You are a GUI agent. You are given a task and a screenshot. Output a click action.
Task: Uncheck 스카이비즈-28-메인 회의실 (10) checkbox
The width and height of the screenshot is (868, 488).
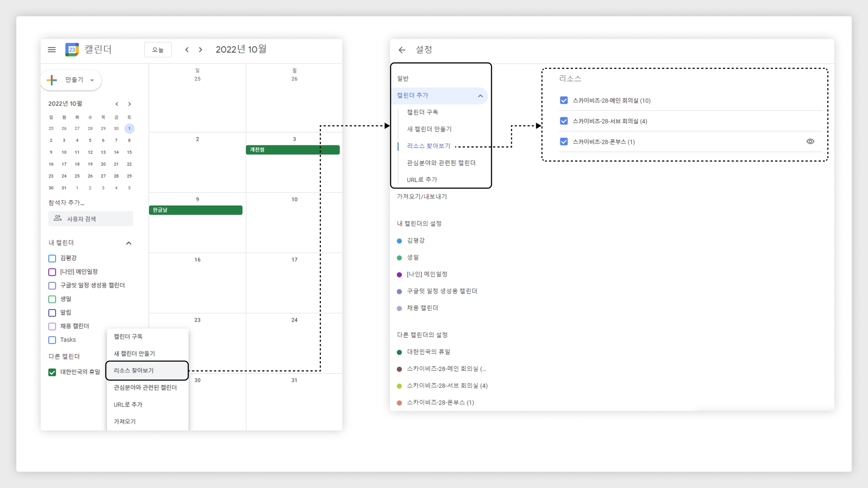coord(564,101)
